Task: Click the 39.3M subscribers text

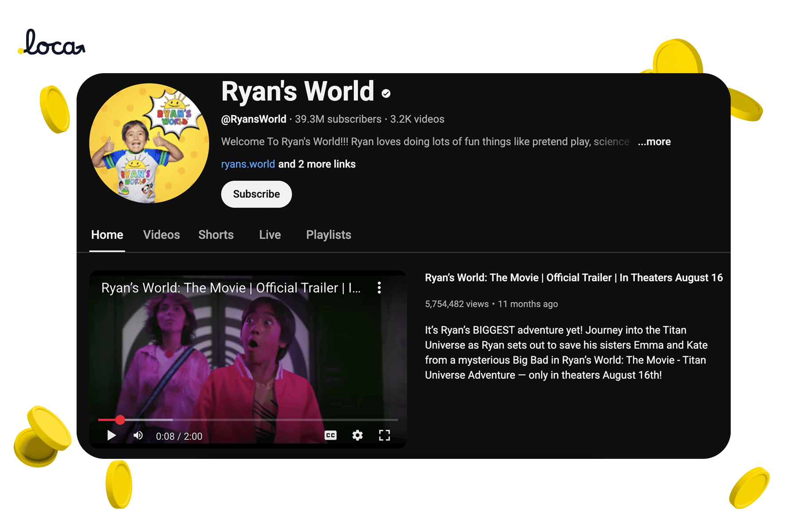Action: point(338,119)
